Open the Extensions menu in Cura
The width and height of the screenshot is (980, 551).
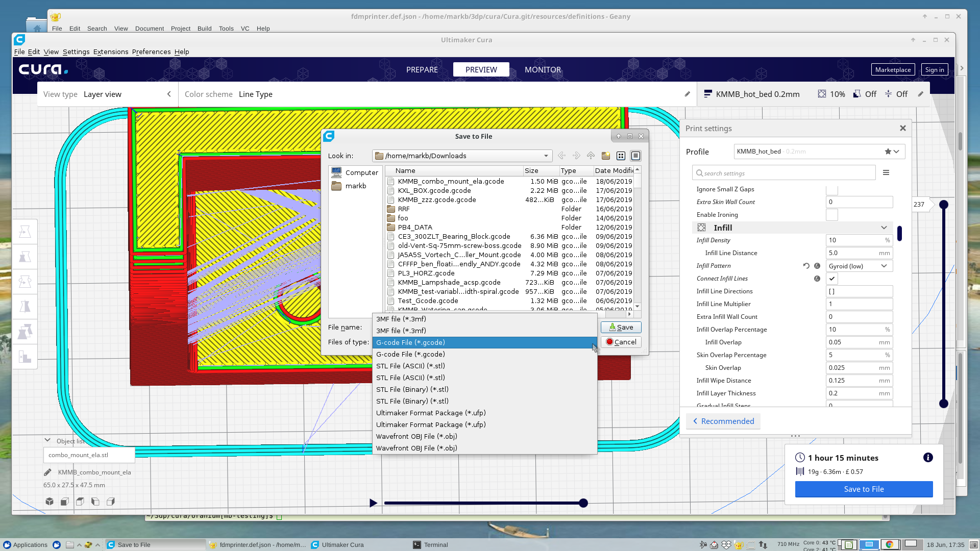[x=111, y=52]
